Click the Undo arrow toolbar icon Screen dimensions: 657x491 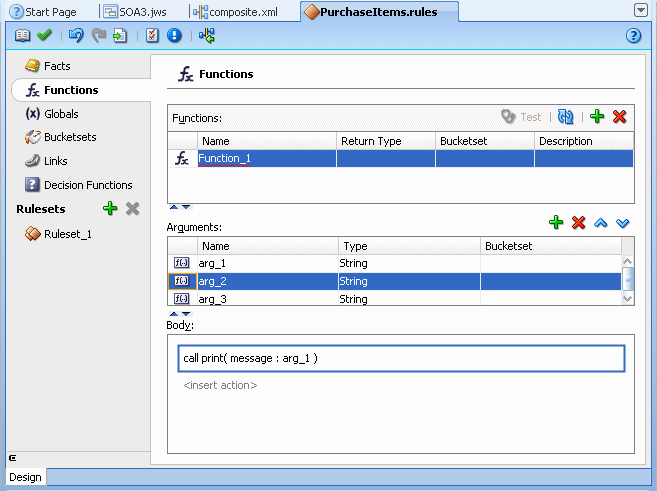[x=76, y=35]
